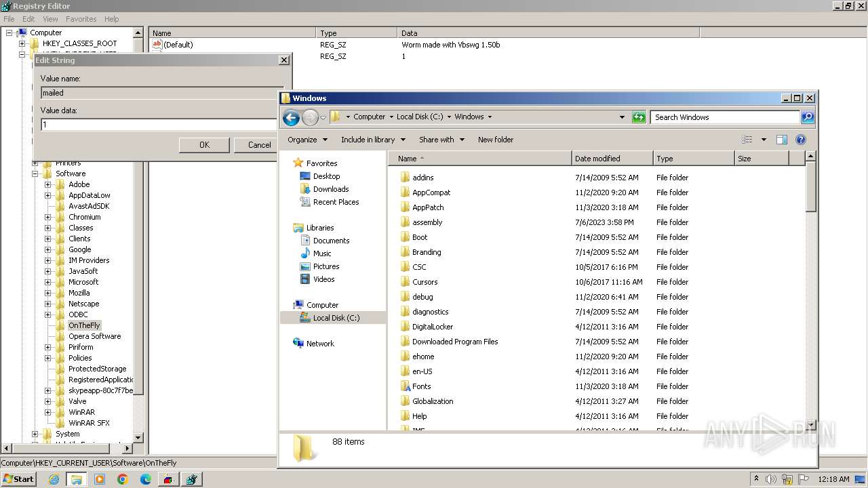Click the Value data input field
868x488 pixels.
click(159, 125)
